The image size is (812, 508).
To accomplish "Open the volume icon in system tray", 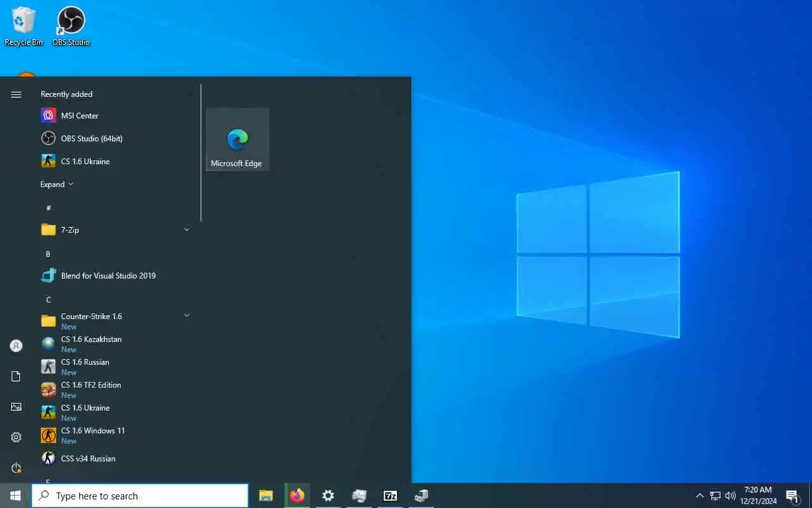I will (730, 496).
